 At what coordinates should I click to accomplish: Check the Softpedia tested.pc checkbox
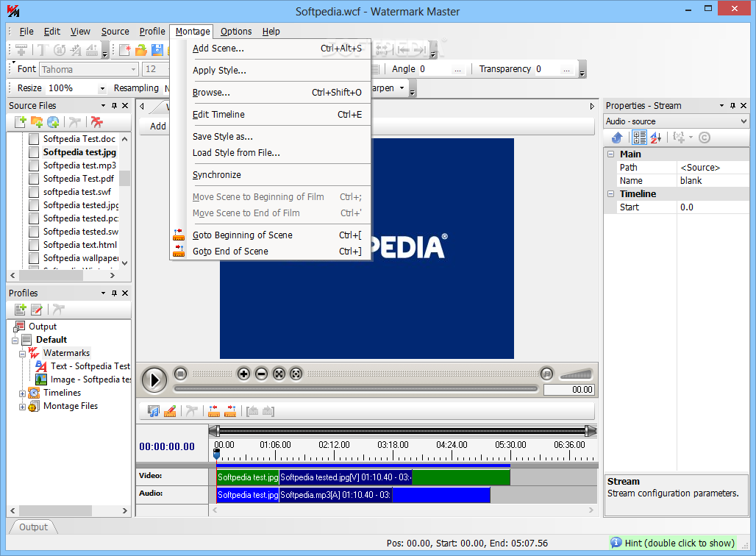tap(34, 218)
